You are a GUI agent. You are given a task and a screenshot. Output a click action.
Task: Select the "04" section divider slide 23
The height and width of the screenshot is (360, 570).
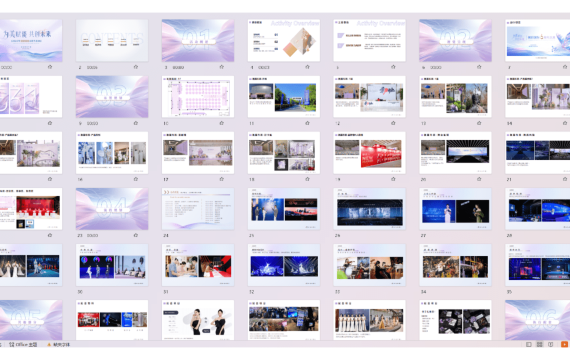click(112, 209)
